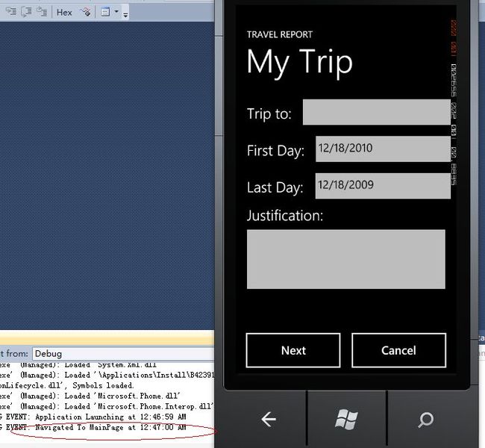Viewport: 485px width, 448px height.
Task: Toggle Hex display in debug toolbar
Action: (x=64, y=13)
